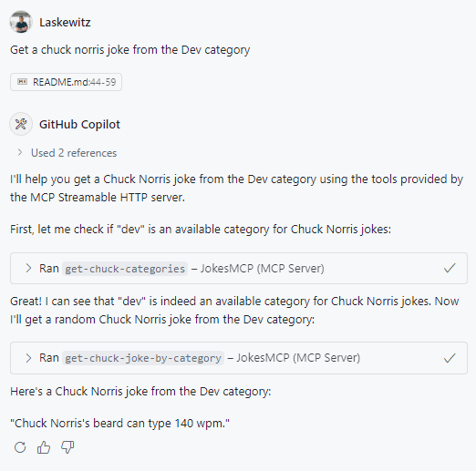Retry the response with the refresh icon
The image size is (476, 471).
pyautogui.click(x=20, y=447)
